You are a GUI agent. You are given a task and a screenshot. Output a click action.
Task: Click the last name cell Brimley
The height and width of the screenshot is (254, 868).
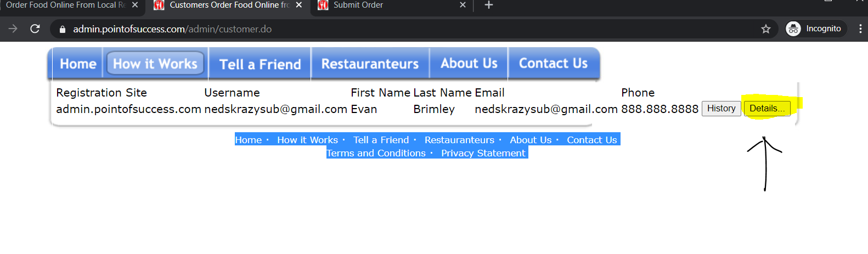[434, 109]
